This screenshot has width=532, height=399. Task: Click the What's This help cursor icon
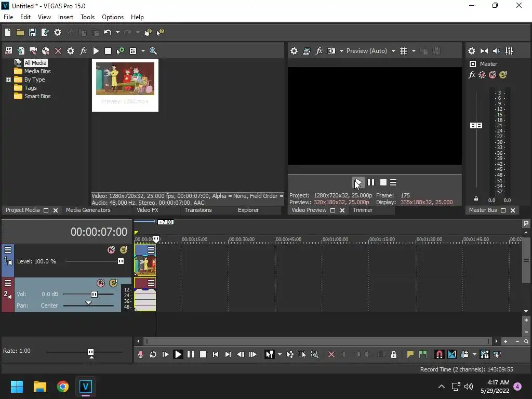coord(160,32)
